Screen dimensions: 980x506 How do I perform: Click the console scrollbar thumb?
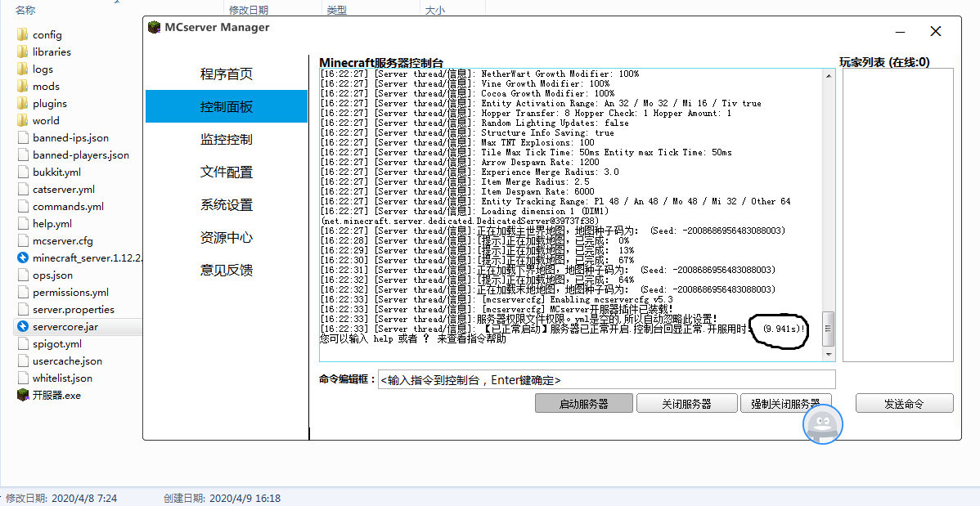pyautogui.click(x=829, y=329)
